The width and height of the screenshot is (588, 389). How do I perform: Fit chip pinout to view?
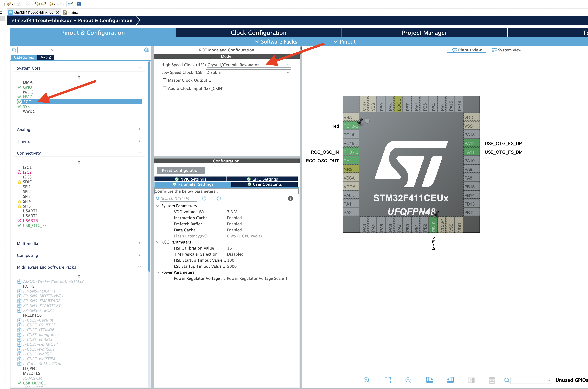[388, 380]
